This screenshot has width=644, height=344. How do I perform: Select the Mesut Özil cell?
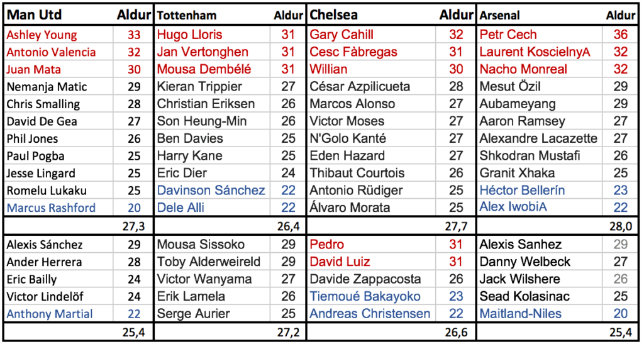click(x=539, y=87)
